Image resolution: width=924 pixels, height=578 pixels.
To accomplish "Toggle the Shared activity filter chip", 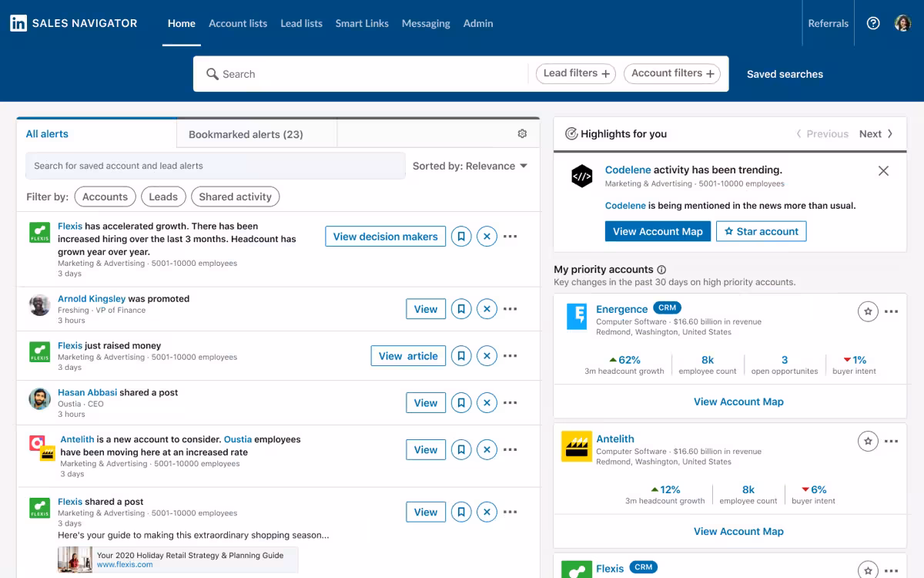I will coord(235,197).
